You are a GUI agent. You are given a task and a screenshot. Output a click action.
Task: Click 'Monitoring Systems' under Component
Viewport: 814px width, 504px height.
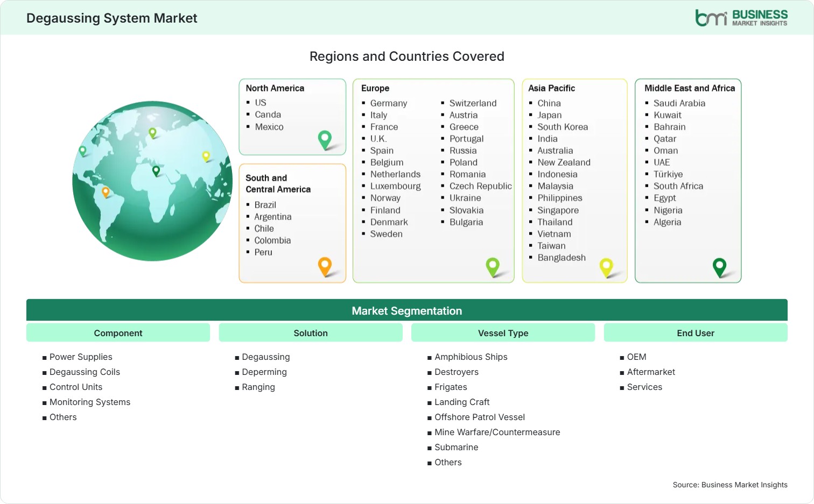[90, 402]
